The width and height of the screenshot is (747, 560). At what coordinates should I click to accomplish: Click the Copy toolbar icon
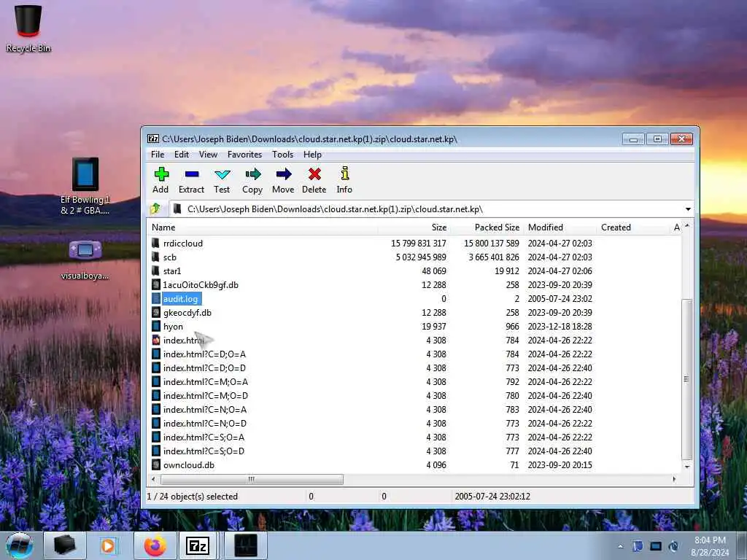[253, 174]
